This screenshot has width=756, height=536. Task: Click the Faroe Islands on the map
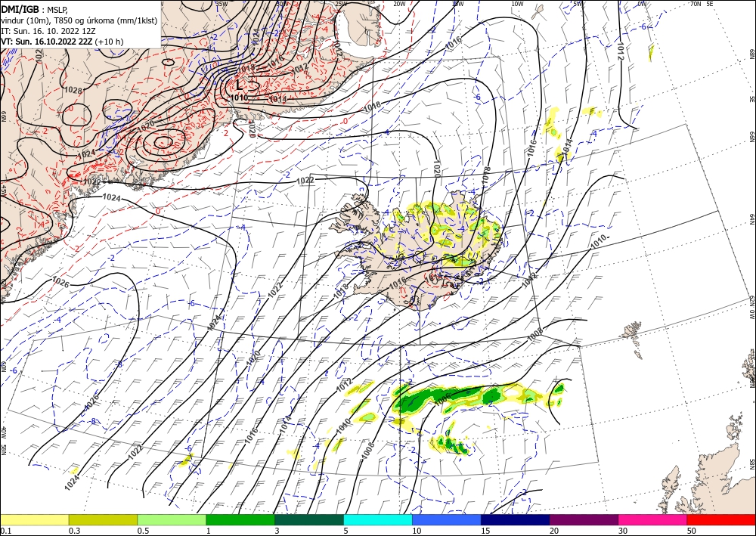coord(633,338)
